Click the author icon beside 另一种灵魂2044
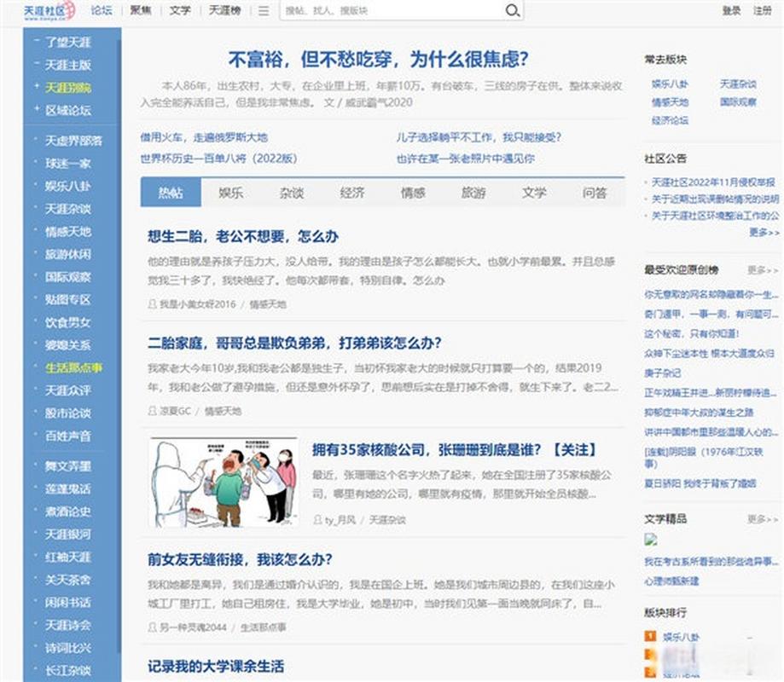 coord(152,625)
